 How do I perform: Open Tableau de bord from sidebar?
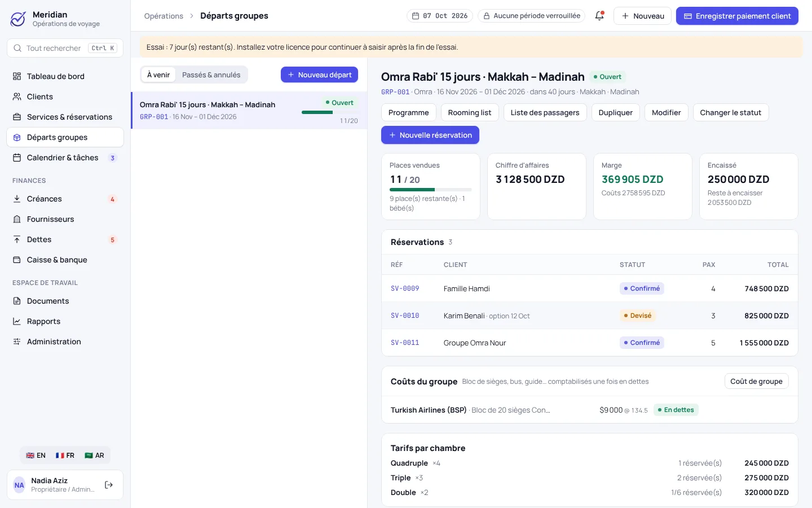pyautogui.click(x=65, y=76)
